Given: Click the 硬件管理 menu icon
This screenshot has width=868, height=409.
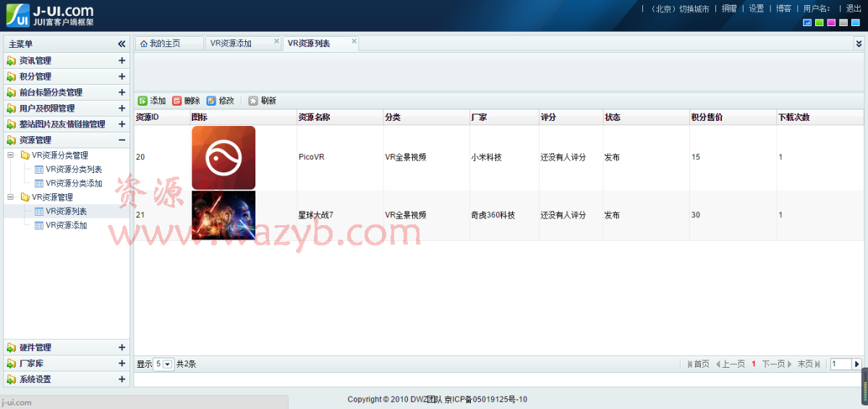Looking at the screenshot, I should [x=11, y=347].
